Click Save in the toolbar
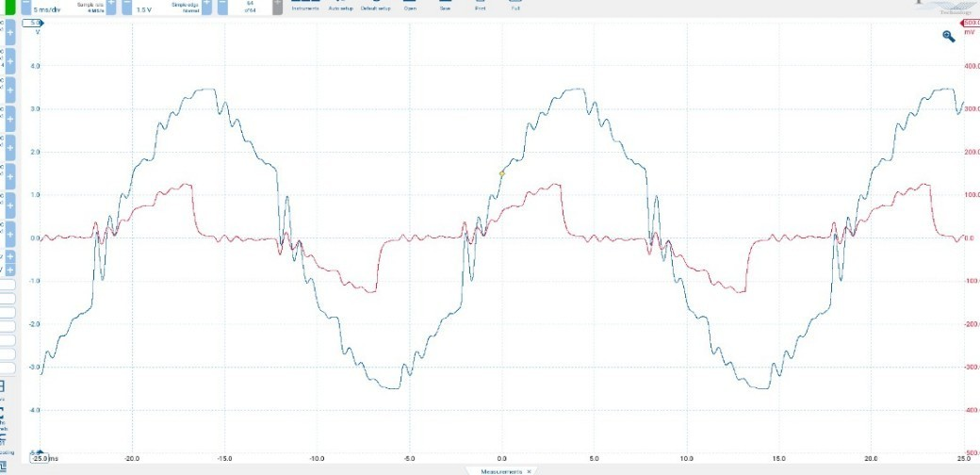This screenshot has height=475, width=980. pos(445,6)
